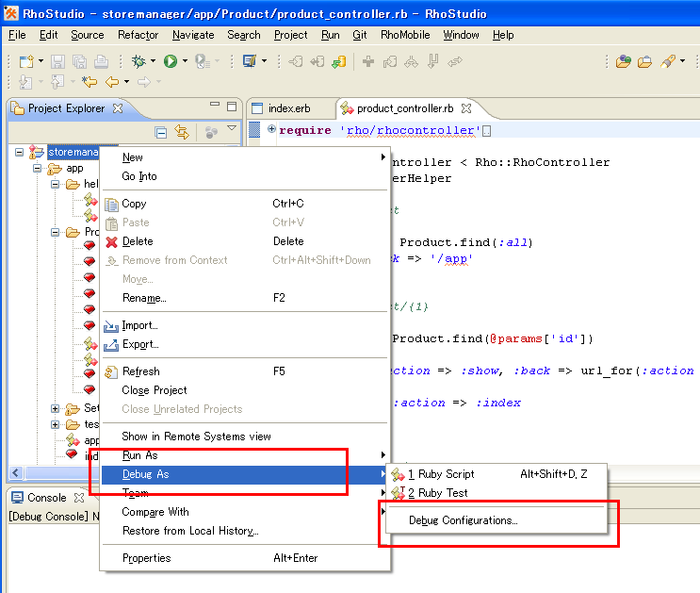Select Debug Configurations... in submenu
The width and height of the screenshot is (700, 593).
click(x=464, y=520)
